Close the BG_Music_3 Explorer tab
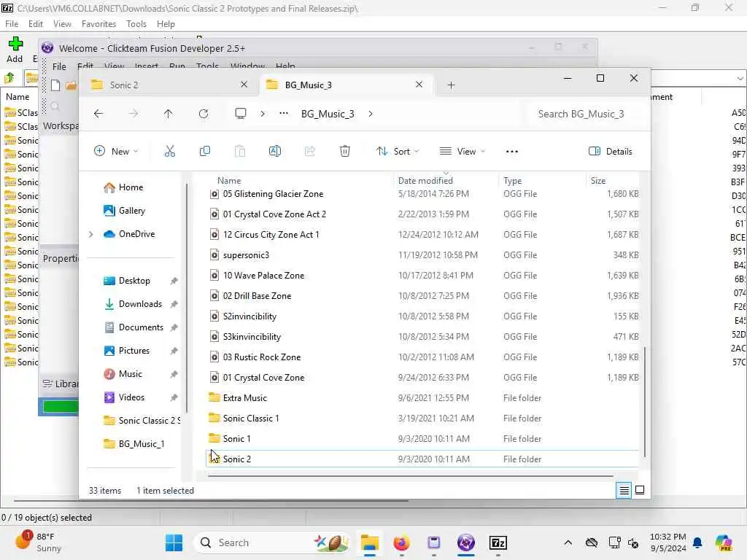 click(x=419, y=85)
